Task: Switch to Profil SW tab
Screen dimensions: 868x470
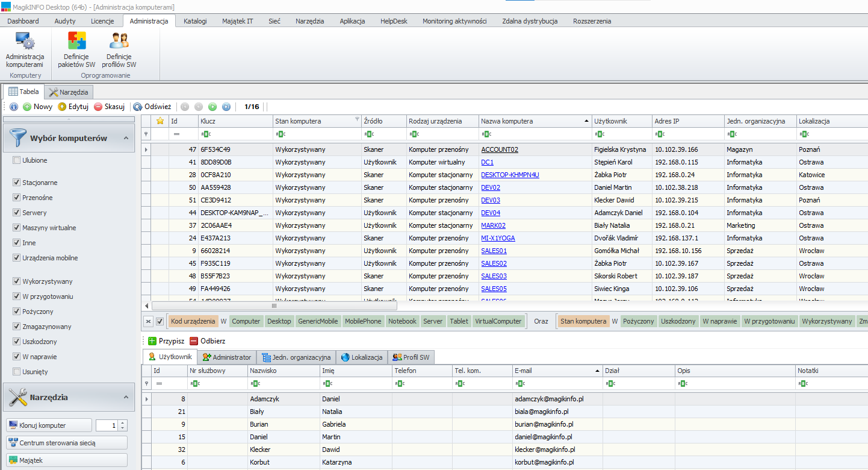Action: coord(411,357)
